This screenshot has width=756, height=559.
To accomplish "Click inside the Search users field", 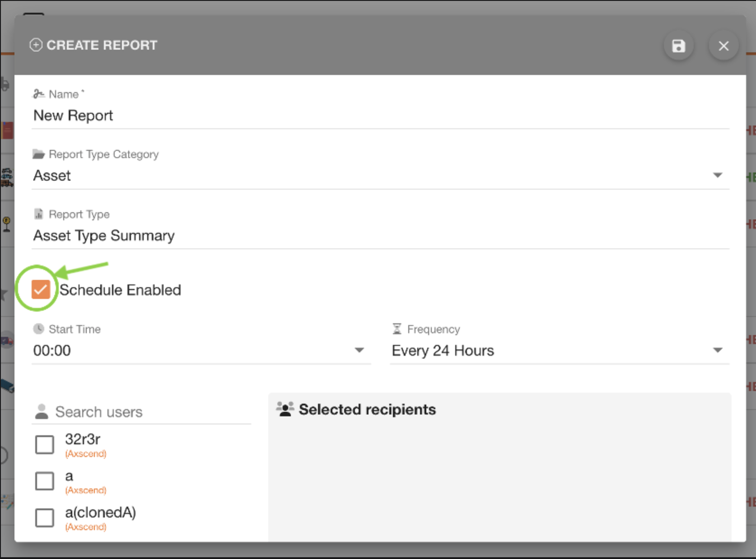I will (x=135, y=411).
